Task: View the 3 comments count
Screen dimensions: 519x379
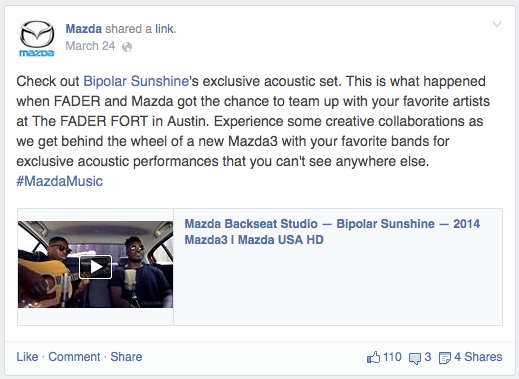Action: click(428, 357)
